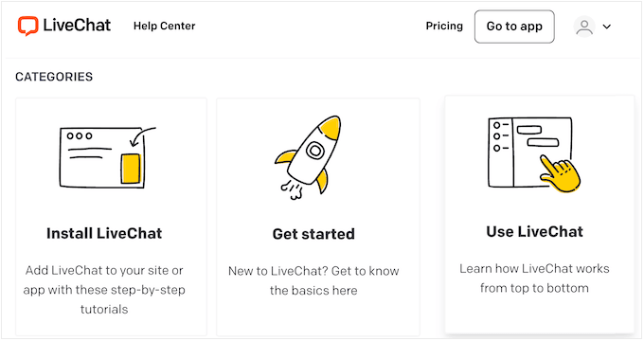Click the LiveChat speech bubble logo icon
This screenshot has height=341, width=644.
click(x=27, y=26)
